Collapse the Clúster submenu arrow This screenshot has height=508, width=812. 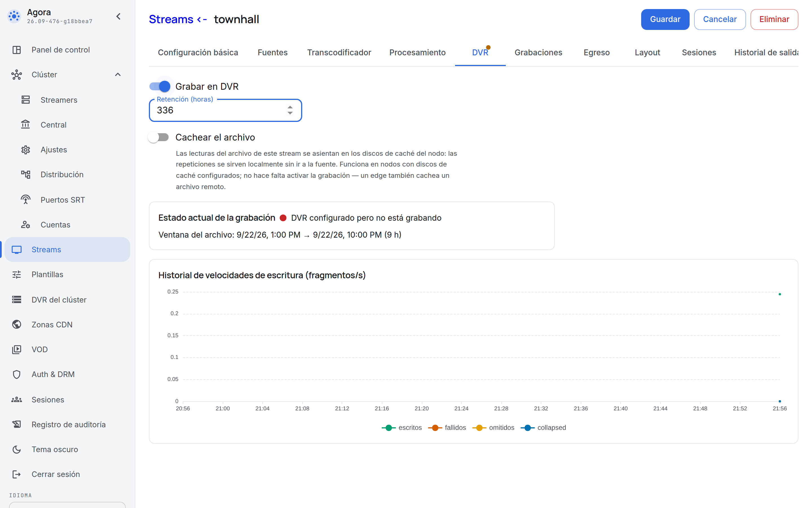pyautogui.click(x=118, y=75)
